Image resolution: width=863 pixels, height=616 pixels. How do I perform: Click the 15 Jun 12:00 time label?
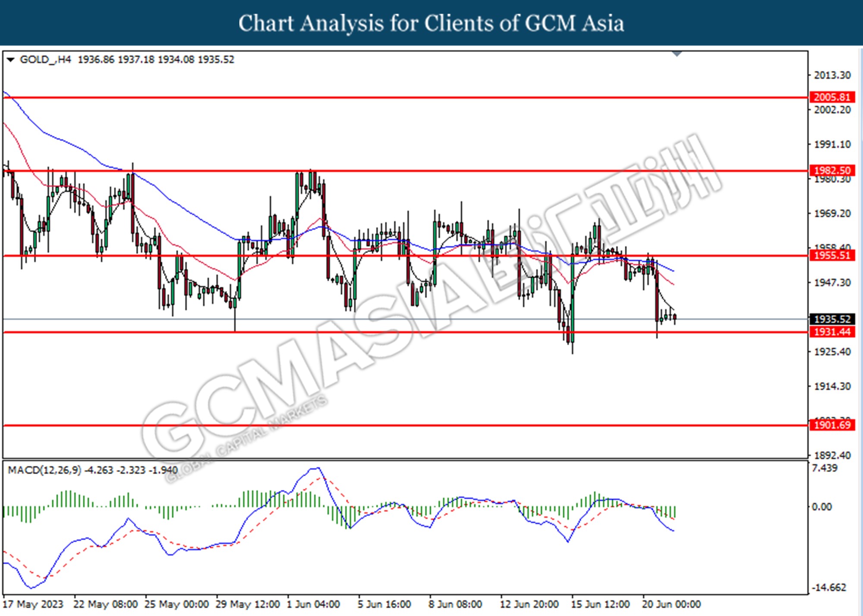(x=600, y=604)
